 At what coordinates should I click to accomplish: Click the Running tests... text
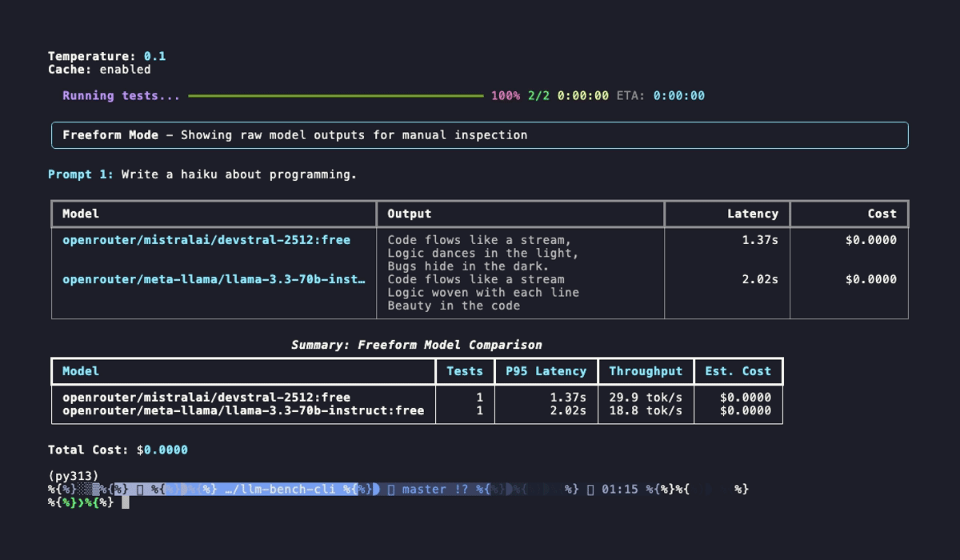[122, 95]
